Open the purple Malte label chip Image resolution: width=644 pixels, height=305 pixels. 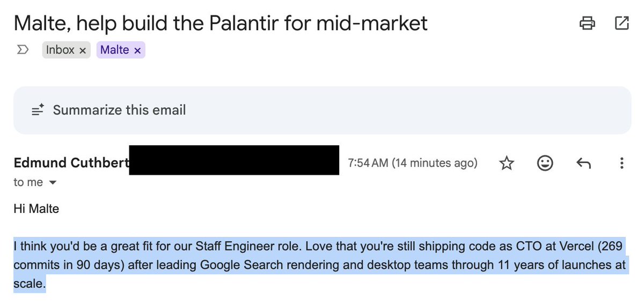(x=114, y=50)
